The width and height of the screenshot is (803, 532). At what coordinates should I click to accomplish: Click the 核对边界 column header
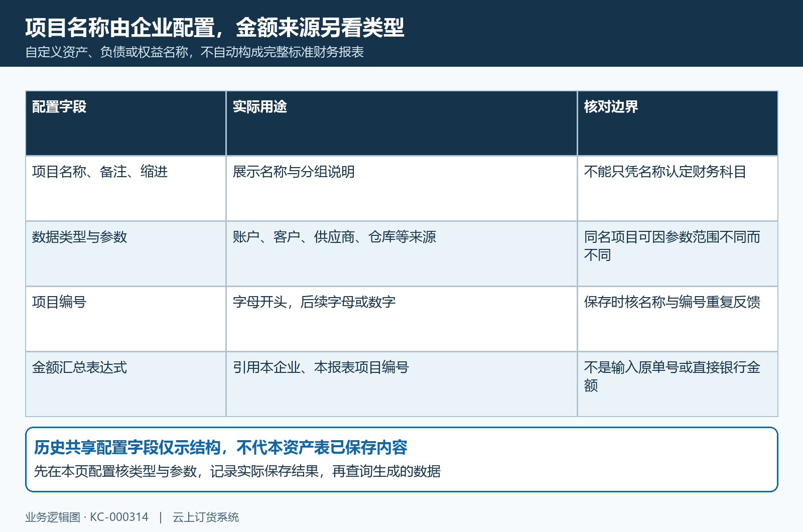678,123
